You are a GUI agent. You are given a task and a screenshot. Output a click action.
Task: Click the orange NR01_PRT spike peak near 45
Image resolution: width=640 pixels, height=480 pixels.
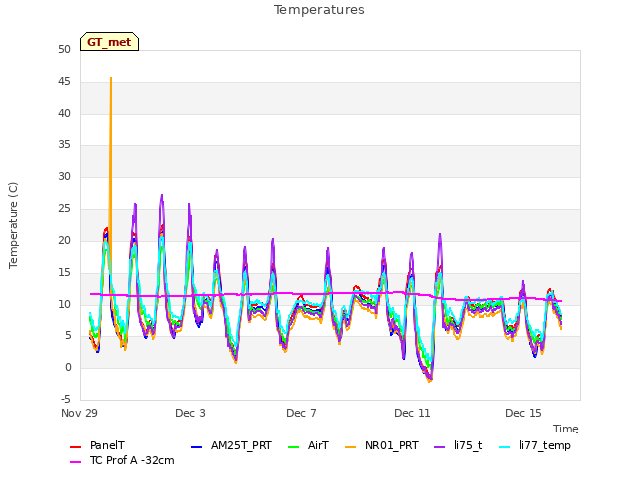click(111, 78)
